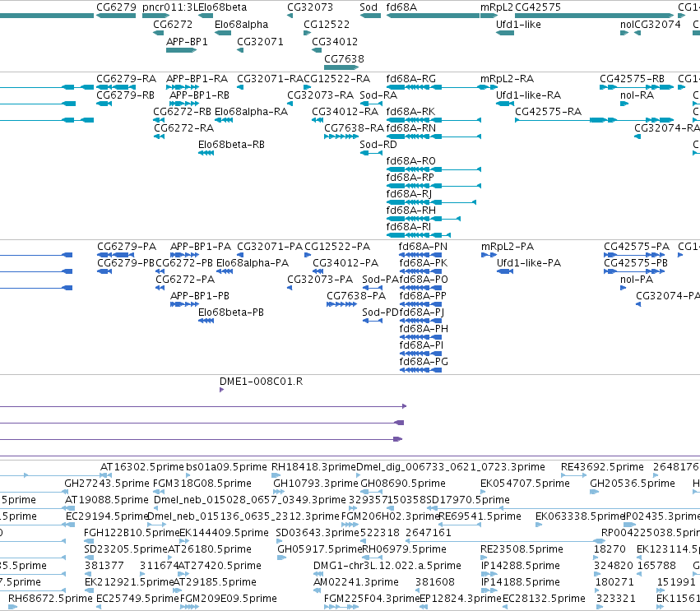
Task: Open the CG7638-RA transcript label
Action: 354,128
